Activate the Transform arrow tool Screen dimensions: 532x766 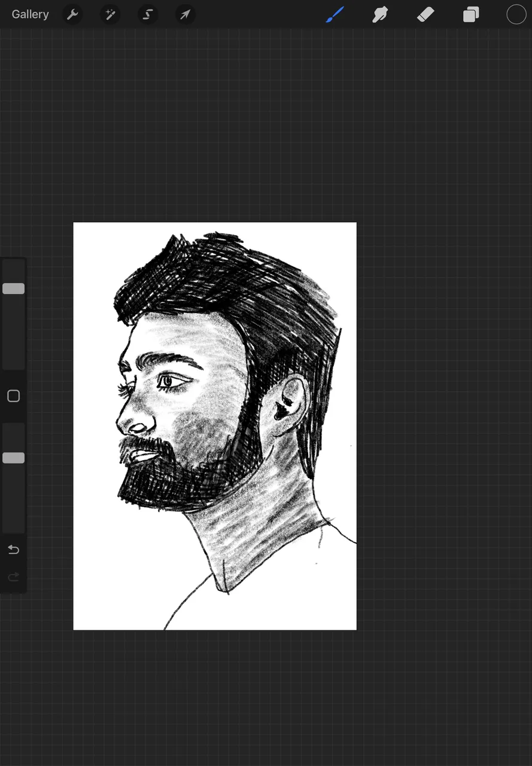185,14
